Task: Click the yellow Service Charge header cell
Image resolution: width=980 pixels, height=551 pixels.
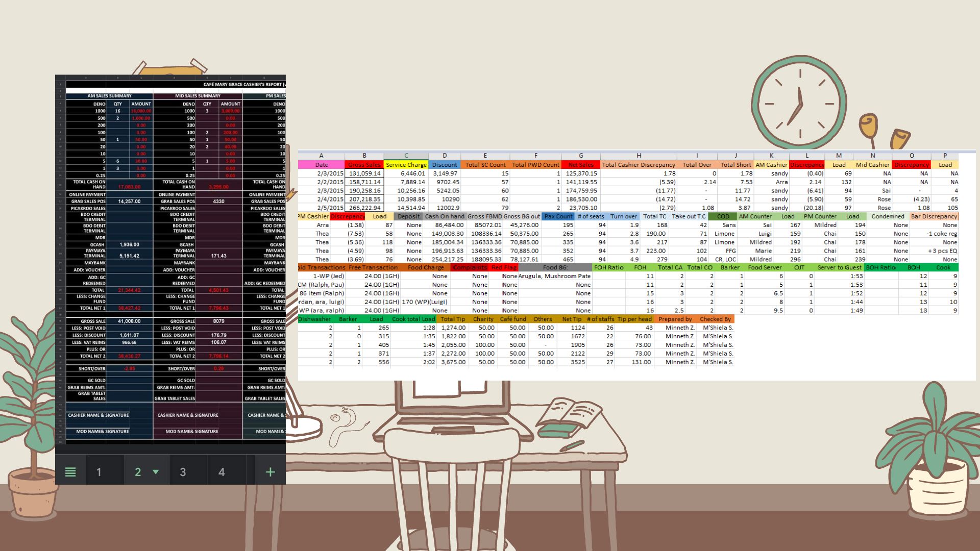Action: (x=406, y=165)
